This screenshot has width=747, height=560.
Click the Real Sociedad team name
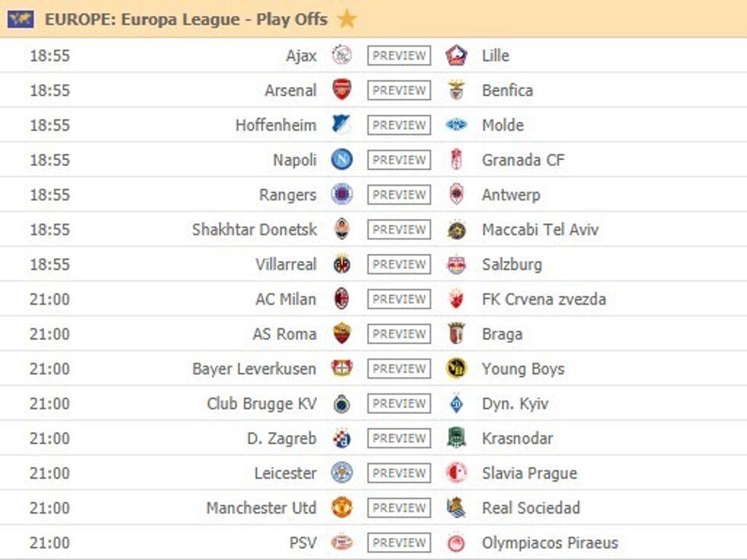(x=530, y=507)
